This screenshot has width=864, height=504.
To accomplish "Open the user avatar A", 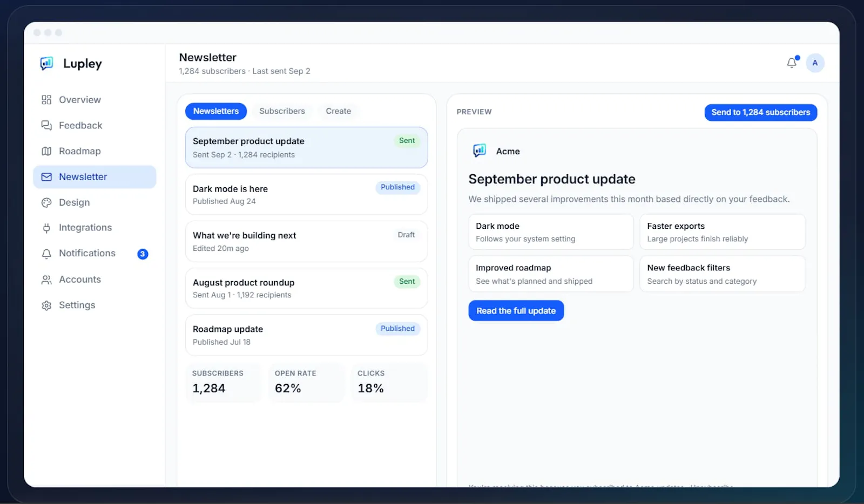I will tap(815, 63).
